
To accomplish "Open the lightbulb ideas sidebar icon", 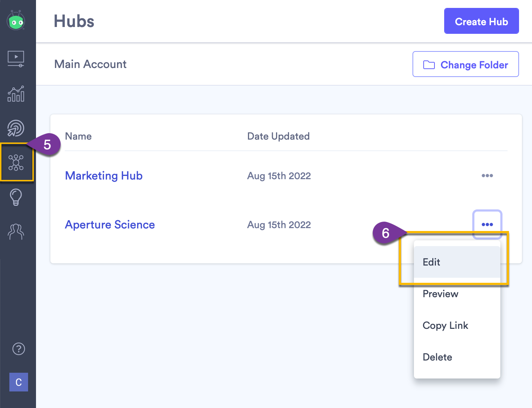I will coord(16,197).
